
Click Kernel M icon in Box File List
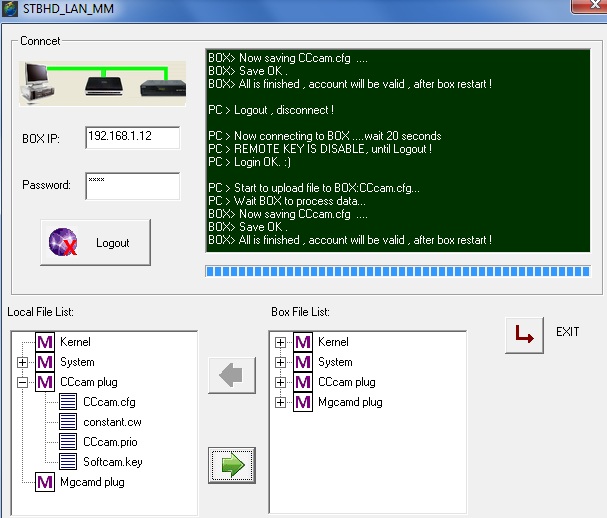[303, 342]
